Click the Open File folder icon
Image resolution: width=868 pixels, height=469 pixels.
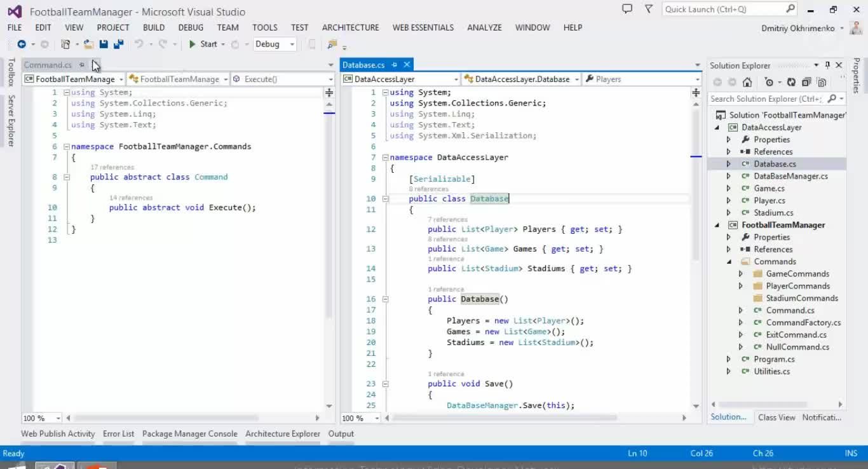click(x=88, y=44)
